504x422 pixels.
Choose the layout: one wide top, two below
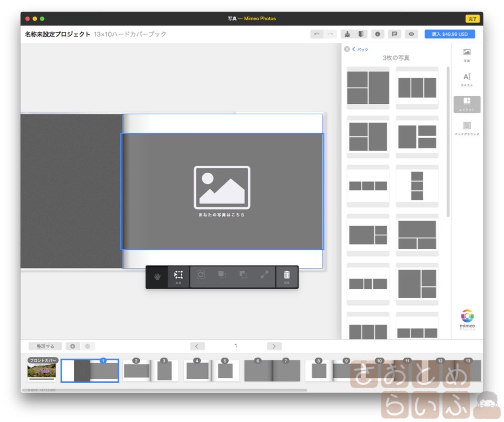pos(417,235)
